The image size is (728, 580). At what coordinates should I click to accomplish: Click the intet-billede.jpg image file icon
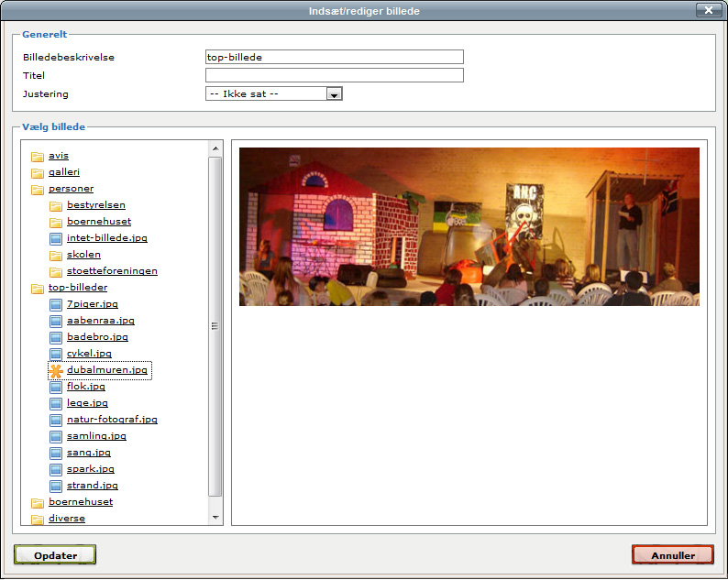point(56,238)
